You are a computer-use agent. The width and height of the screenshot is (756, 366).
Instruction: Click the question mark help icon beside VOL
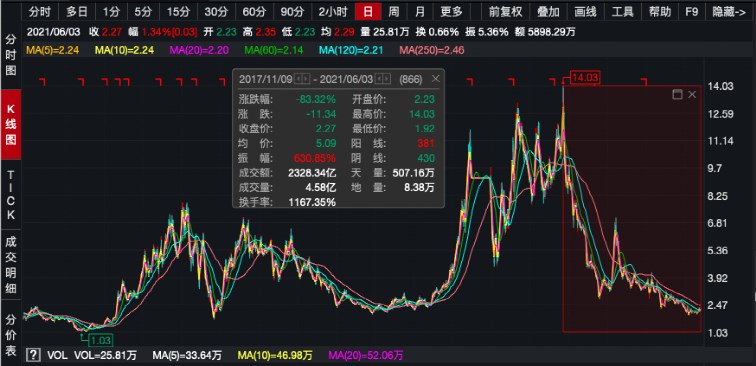(x=33, y=356)
